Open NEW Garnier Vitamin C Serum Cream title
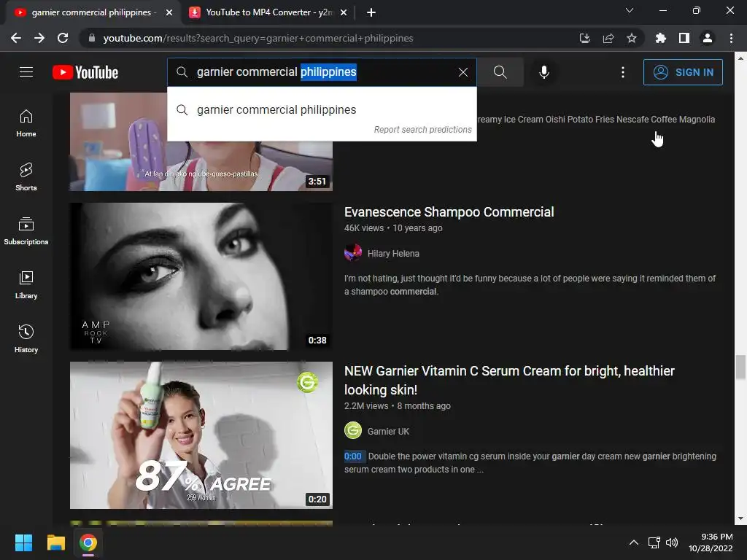Image resolution: width=747 pixels, height=560 pixels. pyautogui.click(x=509, y=380)
